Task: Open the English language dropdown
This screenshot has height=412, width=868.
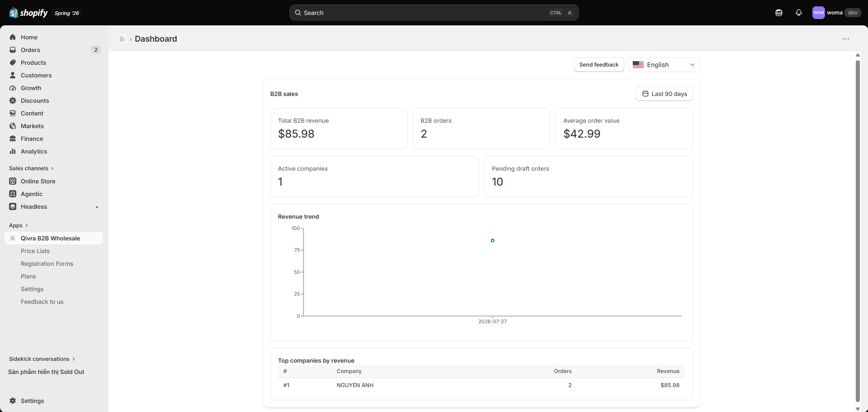Action: pyautogui.click(x=664, y=65)
